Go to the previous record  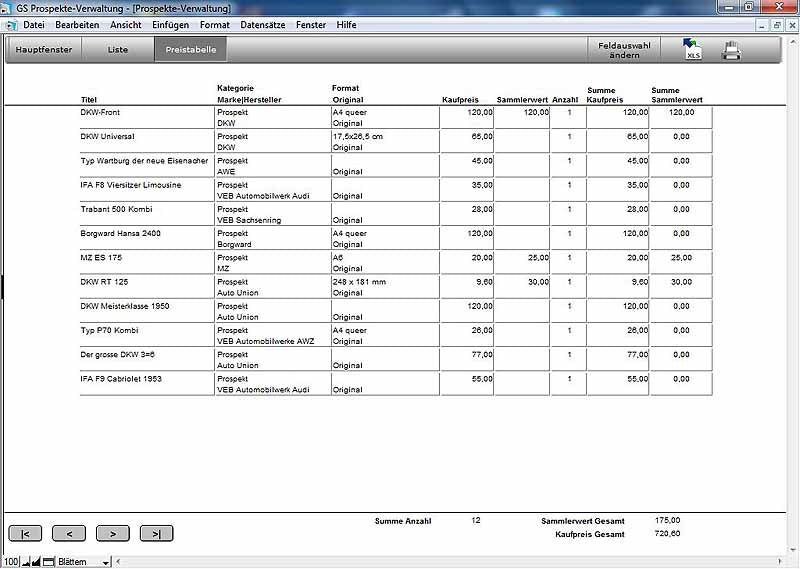[x=69, y=534]
